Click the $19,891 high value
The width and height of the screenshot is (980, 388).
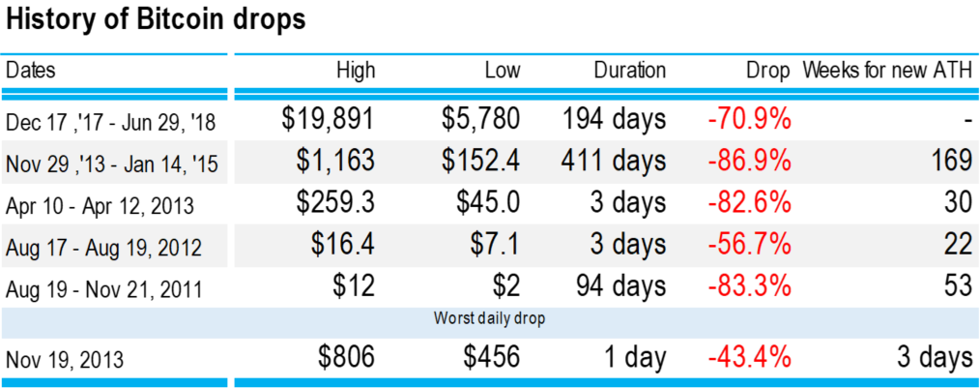tap(329, 120)
